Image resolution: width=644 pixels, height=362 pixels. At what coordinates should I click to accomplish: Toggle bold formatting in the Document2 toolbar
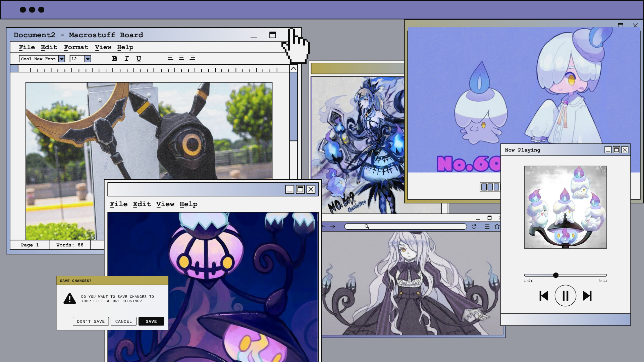(x=114, y=59)
